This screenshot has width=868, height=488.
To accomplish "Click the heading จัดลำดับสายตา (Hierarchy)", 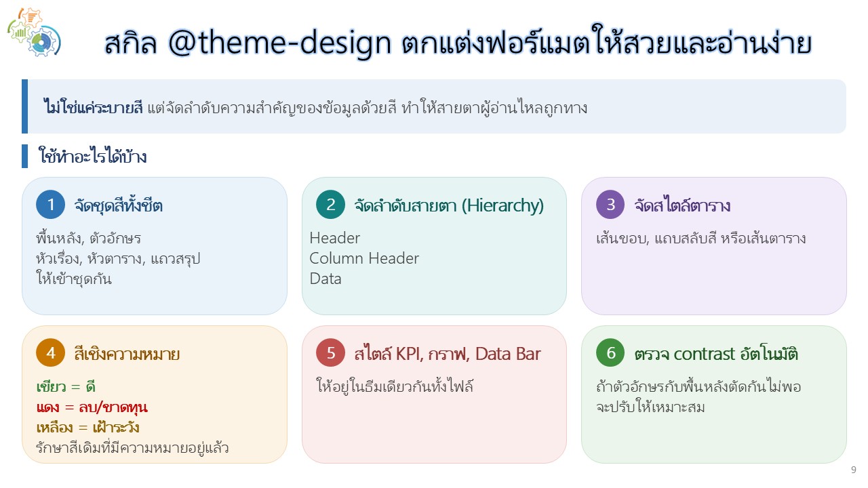I will (449, 205).
